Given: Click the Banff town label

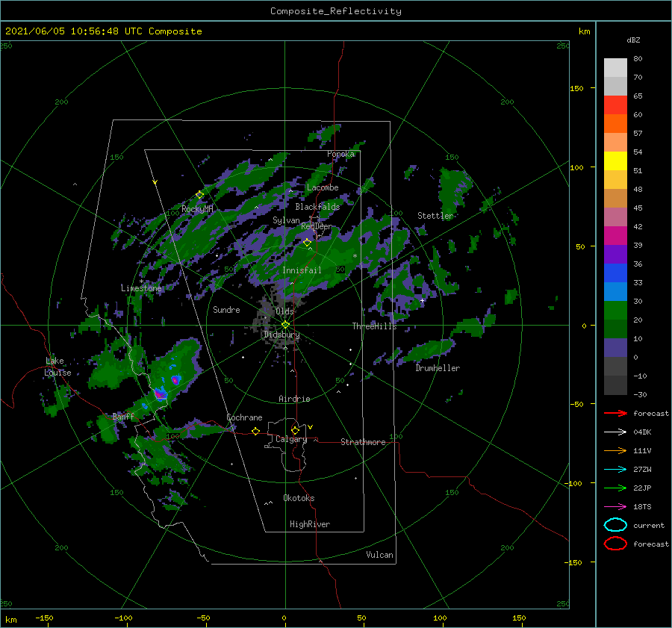Looking at the screenshot, I should point(123,416).
